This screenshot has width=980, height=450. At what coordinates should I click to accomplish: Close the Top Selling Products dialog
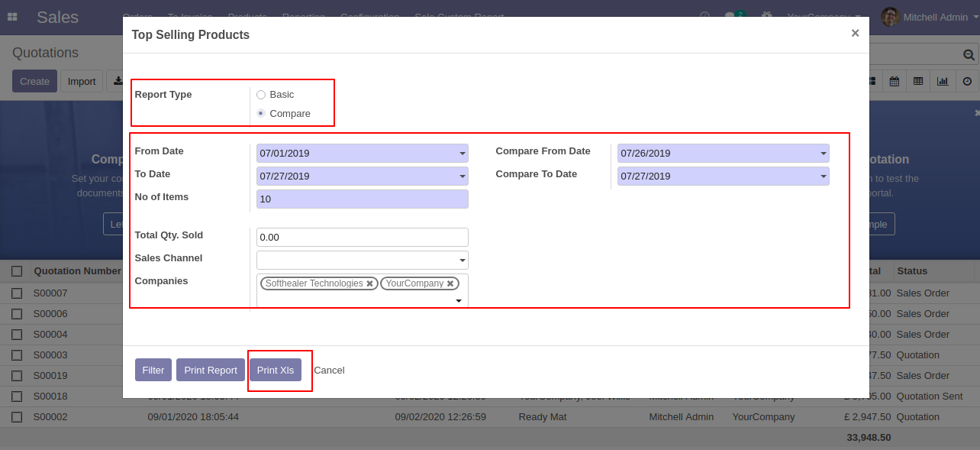pyautogui.click(x=855, y=33)
